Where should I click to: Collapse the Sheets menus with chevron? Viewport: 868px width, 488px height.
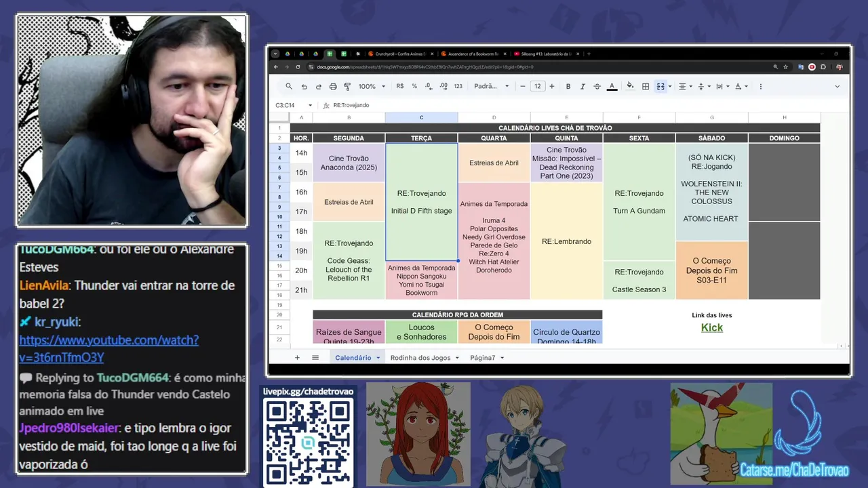click(x=837, y=87)
